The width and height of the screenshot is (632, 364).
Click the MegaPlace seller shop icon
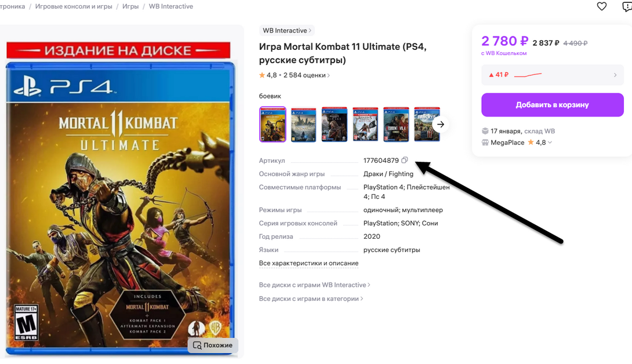(485, 142)
